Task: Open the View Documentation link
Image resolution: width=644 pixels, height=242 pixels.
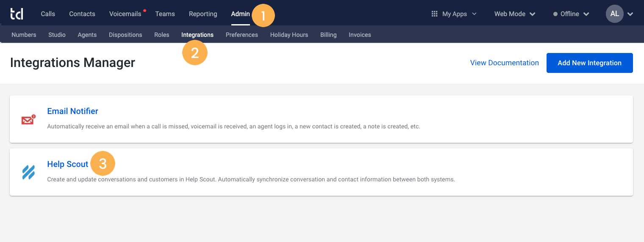Action: point(505,63)
